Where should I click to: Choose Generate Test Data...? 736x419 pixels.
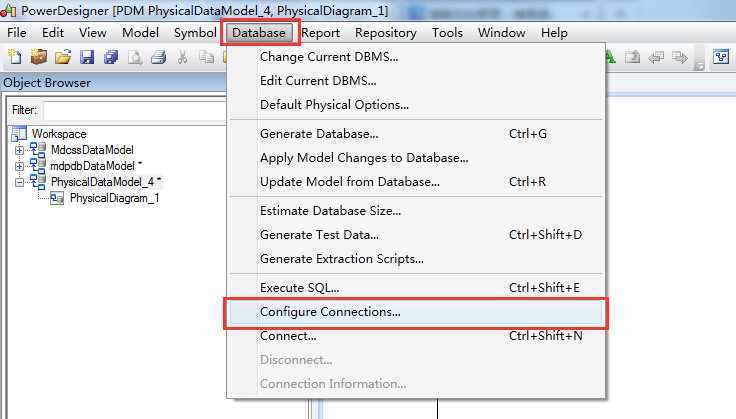point(416,235)
